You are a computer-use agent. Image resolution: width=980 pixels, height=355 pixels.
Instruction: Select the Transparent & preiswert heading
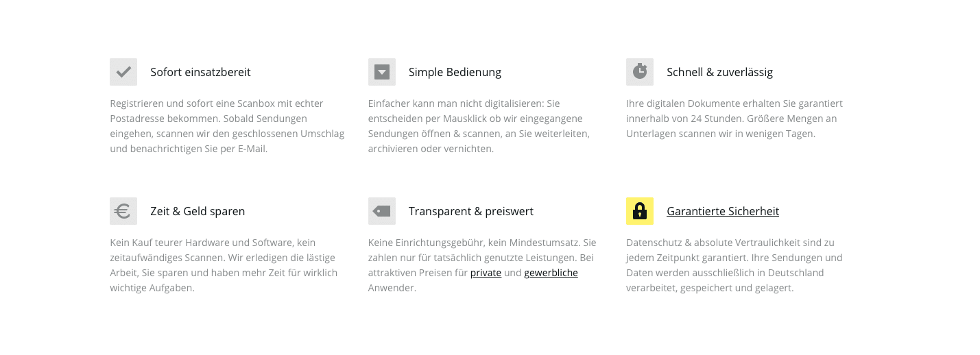(x=471, y=211)
